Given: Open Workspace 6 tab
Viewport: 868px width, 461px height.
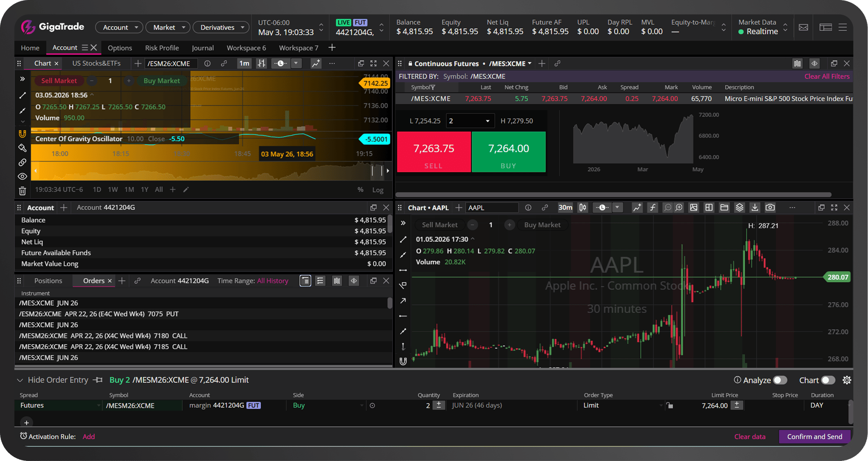Looking at the screenshot, I should pyautogui.click(x=246, y=48).
